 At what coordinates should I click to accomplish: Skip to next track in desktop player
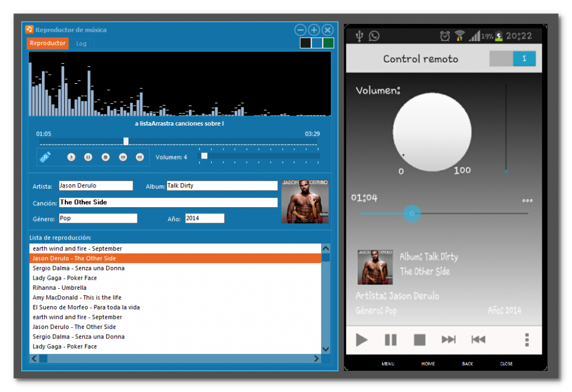click(x=123, y=157)
